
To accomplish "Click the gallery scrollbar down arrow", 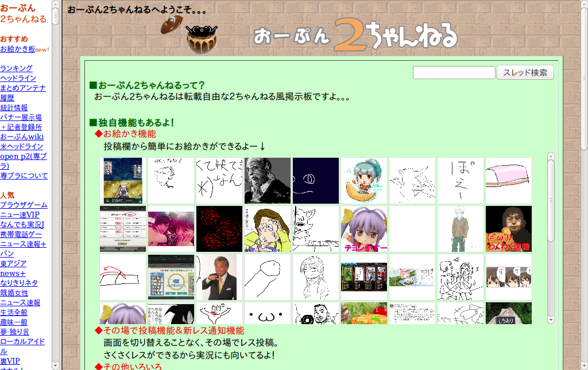I will click(x=551, y=320).
